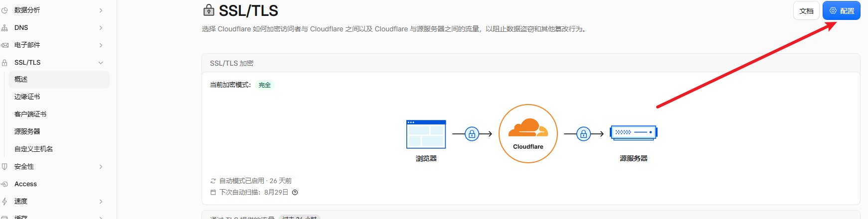Click the lock icon between browser and Cloudflare

472,134
